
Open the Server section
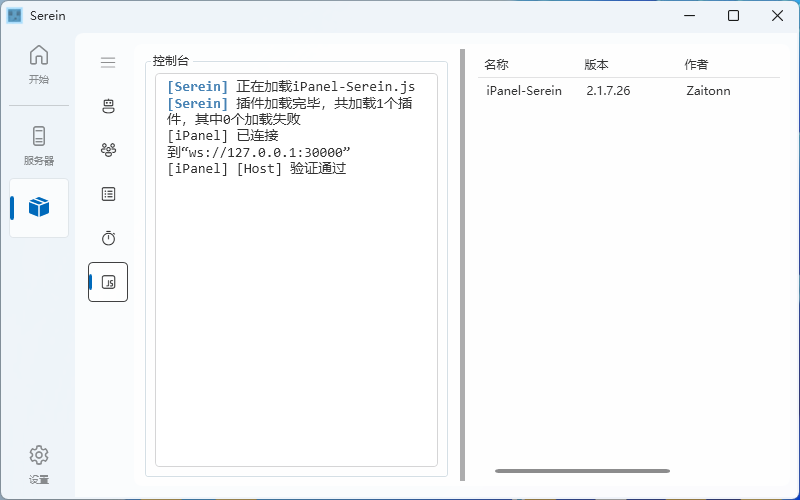38,145
